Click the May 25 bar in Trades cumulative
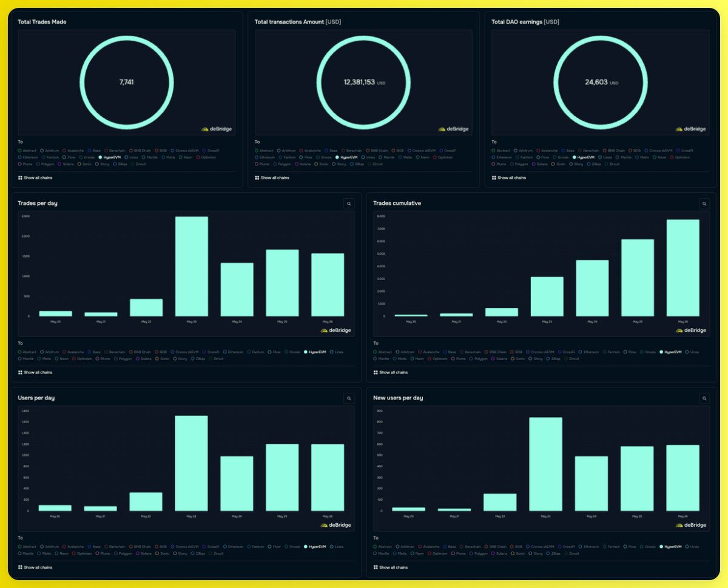728x588 pixels. 637,278
